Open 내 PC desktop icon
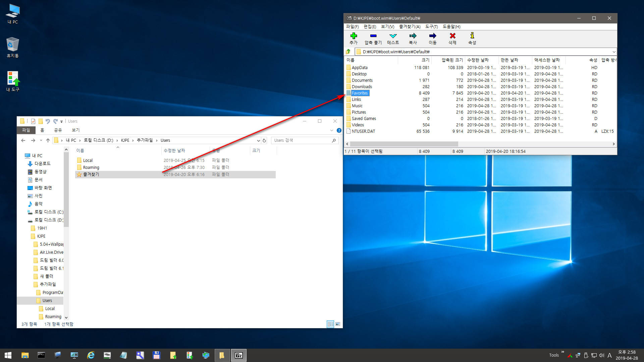 click(13, 14)
